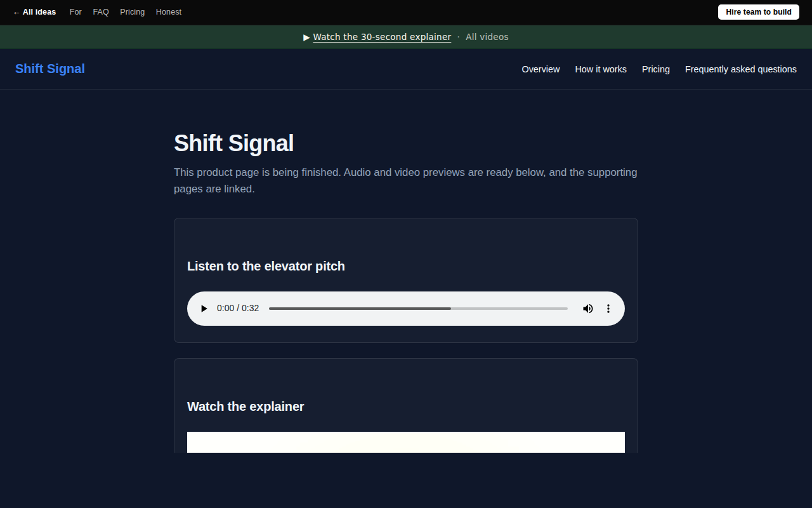
Task: Open Pricing in the Shift Signal nav
Action: (656, 69)
